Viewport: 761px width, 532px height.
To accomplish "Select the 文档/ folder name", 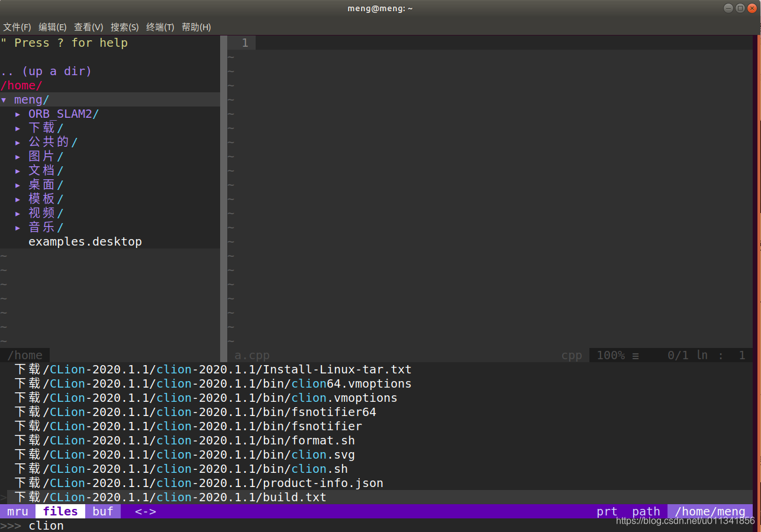I will 46,170.
